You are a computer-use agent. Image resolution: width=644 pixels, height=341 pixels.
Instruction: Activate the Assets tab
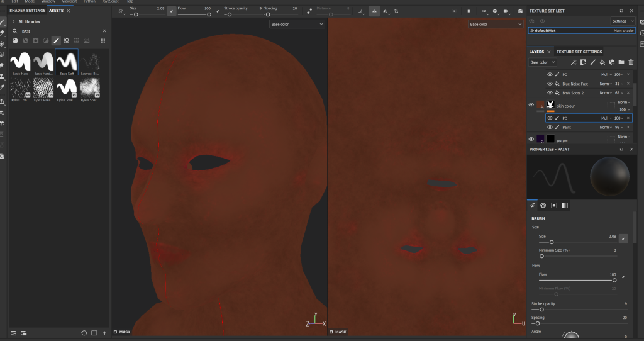pos(56,11)
